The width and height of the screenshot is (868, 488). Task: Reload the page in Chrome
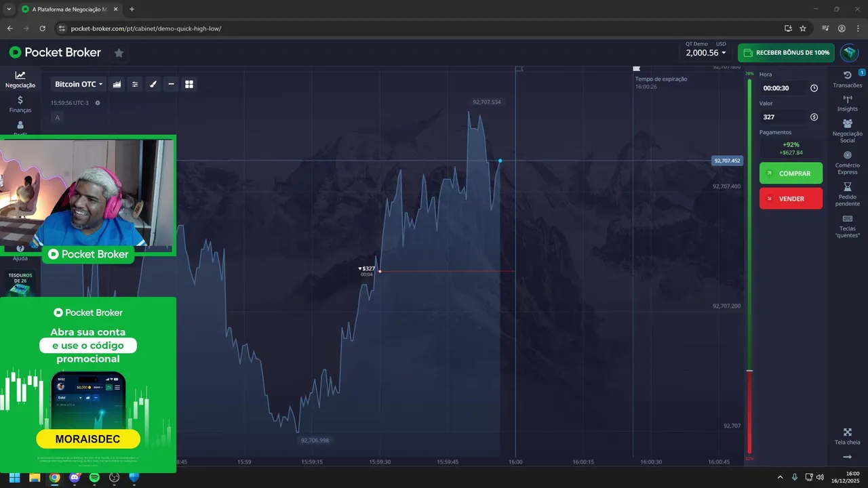tap(42, 28)
